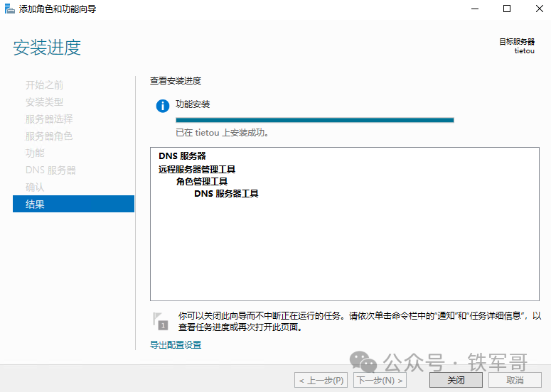This screenshot has width=551, height=392.
Task: Click the 取消 button
Action: pos(515,380)
